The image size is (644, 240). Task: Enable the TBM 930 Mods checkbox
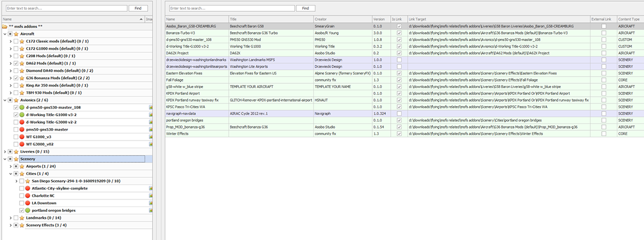(16, 93)
